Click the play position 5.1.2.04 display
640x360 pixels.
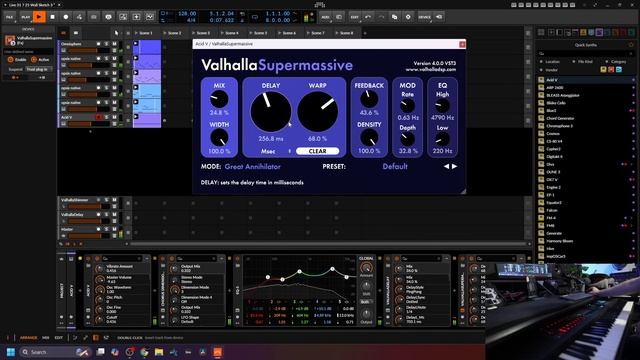(222, 13)
